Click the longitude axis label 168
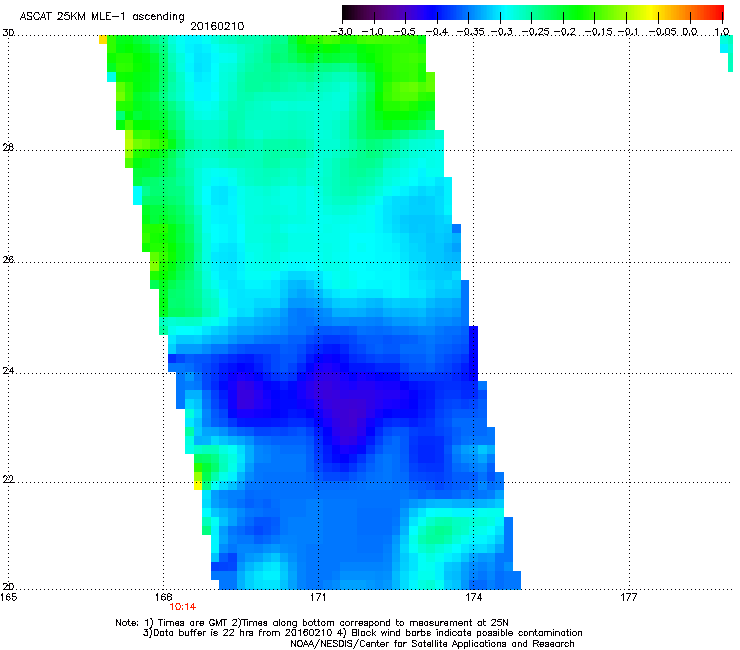The image size is (740, 650). point(163,597)
